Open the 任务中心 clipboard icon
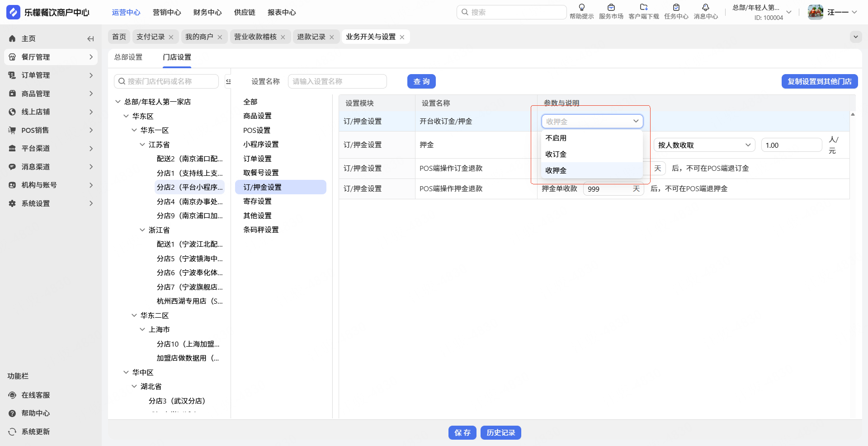The width and height of the screenshot is (868, 446). (x=676, y=8)
